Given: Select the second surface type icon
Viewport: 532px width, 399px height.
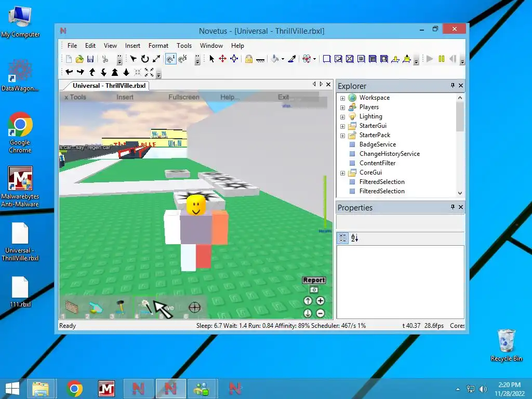Looking at the screenshot, I should point(338,59).
